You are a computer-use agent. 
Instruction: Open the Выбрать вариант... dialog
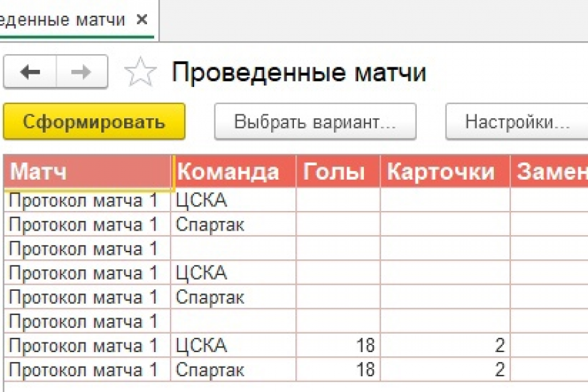[315, 122]
